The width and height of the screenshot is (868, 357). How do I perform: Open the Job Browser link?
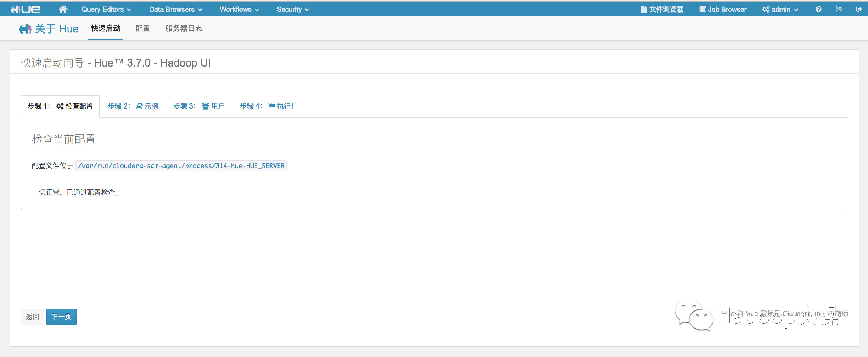[x=723, y=10]
